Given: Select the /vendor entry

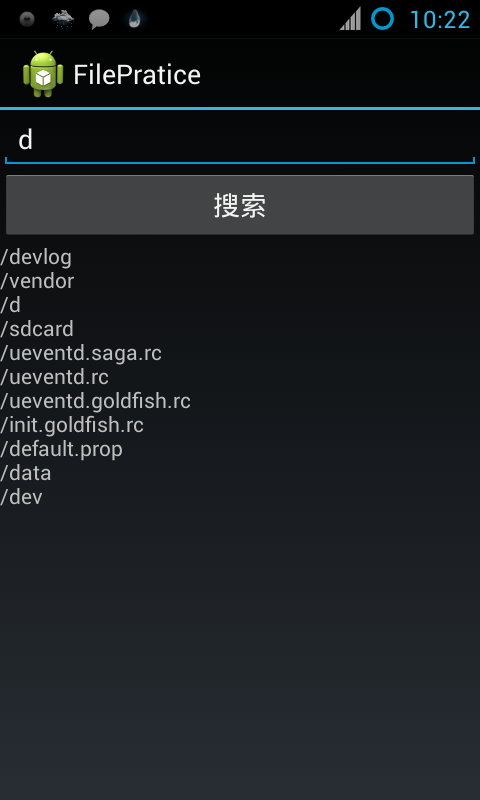Looking at the screenshot, I should pyautogui.click(x=37, y=281).
